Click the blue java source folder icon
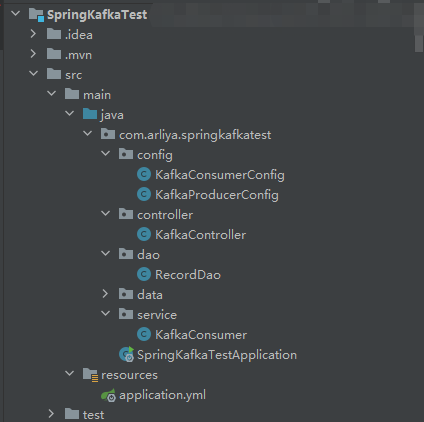This screenshot has height=422, width=424. (90, 114)
